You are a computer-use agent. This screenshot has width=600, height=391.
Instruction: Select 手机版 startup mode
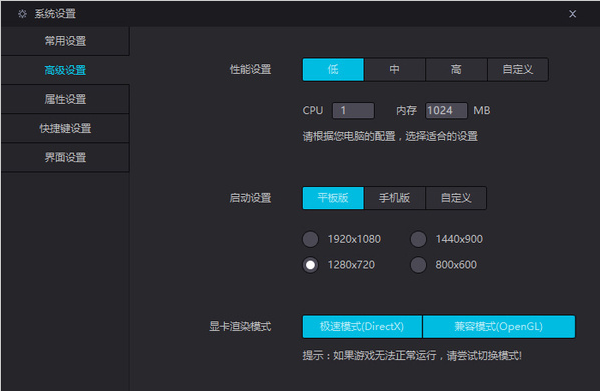395,198
